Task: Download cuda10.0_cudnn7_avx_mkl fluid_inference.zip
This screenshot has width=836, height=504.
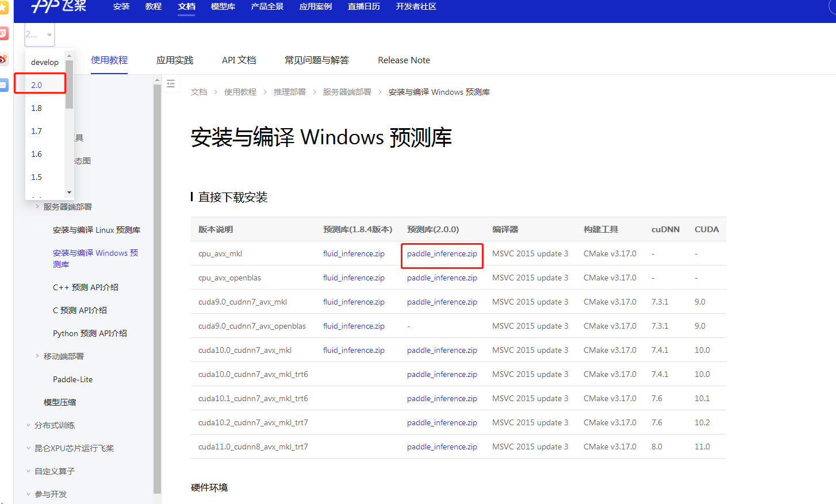Action: click(354, 350)
